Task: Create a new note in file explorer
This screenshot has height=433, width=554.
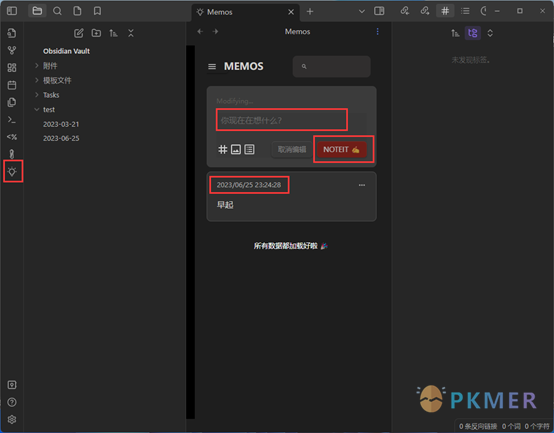Action: 79,33
